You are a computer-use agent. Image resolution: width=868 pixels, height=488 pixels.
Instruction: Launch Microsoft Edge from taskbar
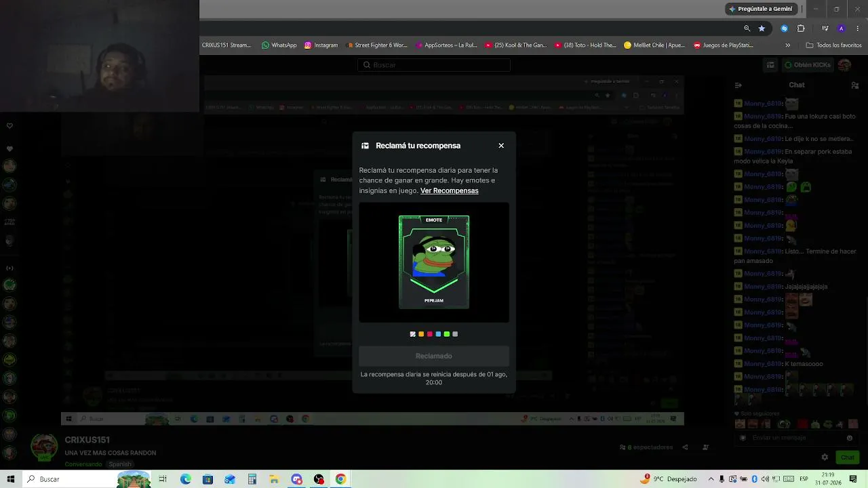pos(186,479)
